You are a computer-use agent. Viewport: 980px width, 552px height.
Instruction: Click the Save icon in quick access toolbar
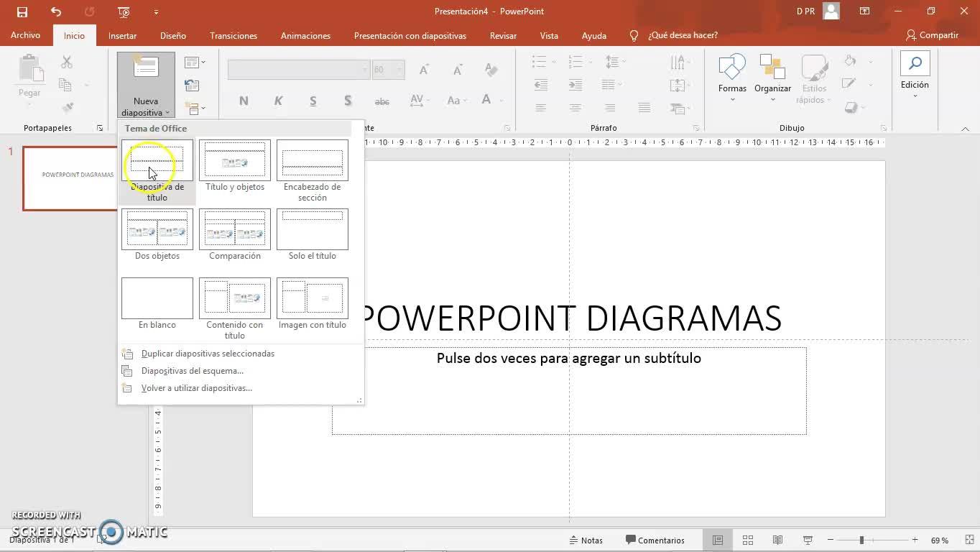[x=22, y=11]
